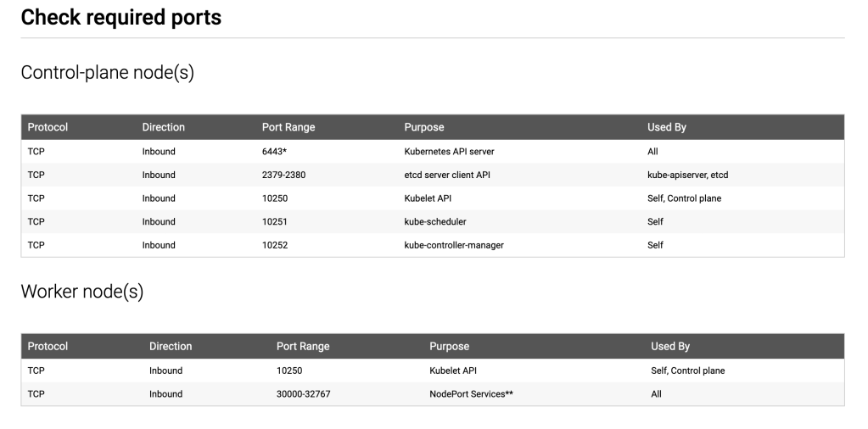This screenshot has height=429, width=868.
Task: Click the "Check required ports" heading
Action: tap(120, 18)
